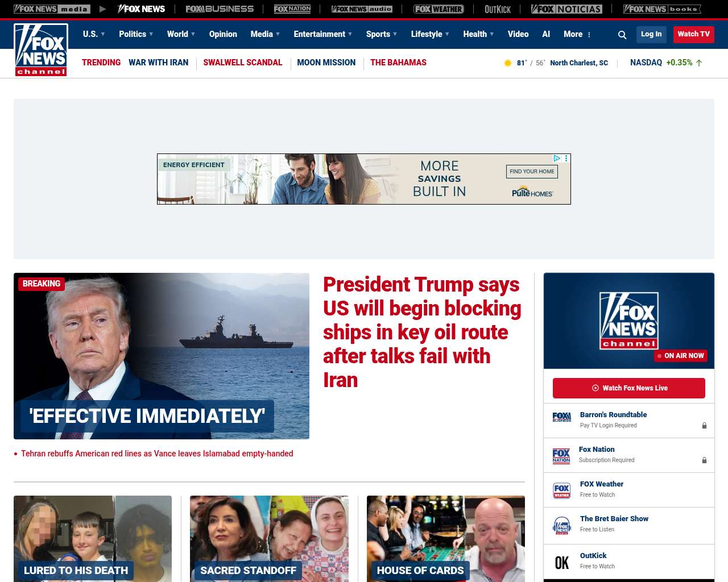Click the lock icon on Barron's Roundtable row
This screenshot has height=582, width=728.
click(x=704, y=426)
